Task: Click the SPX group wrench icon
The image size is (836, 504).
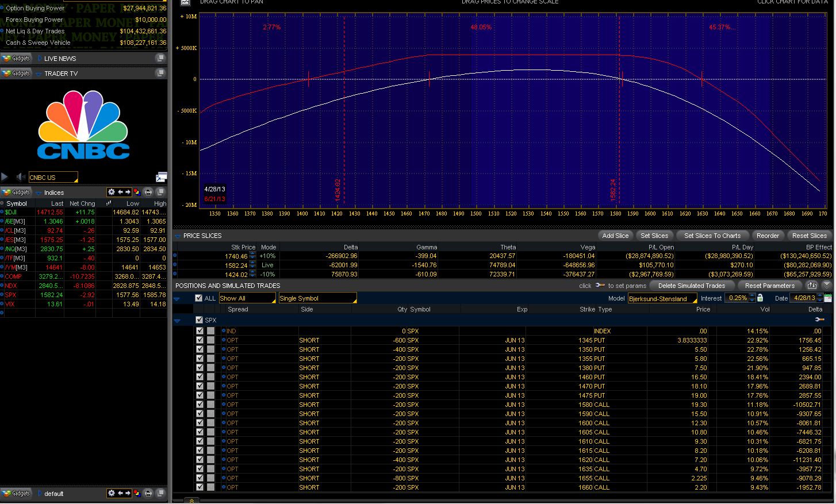Action: [820, 320]
